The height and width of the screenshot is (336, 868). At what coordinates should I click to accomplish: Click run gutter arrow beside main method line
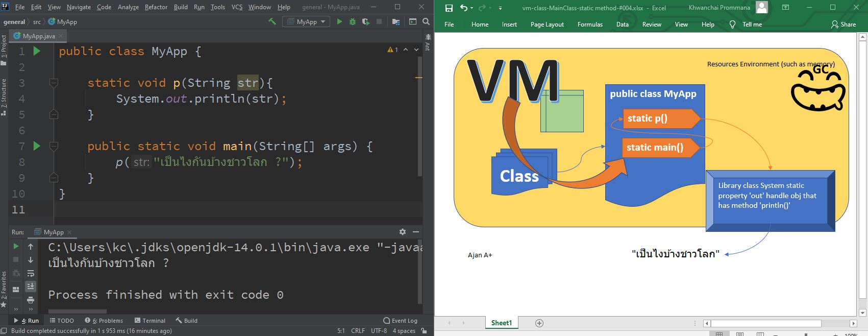pos(37,146)
